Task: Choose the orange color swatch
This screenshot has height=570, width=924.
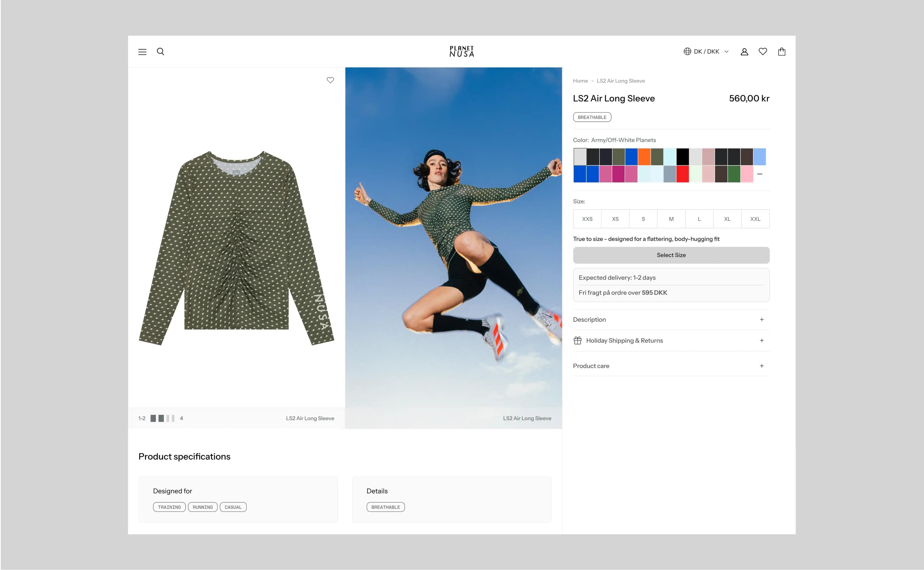Action: coord(644,157)
